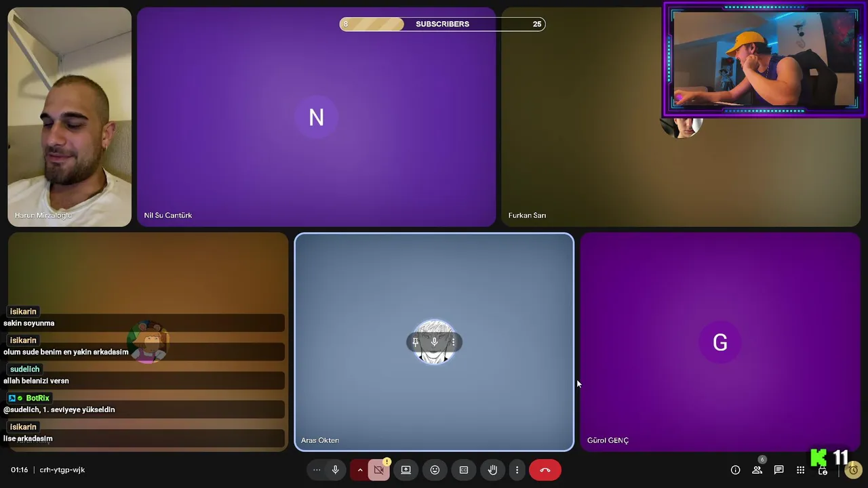Open host controls lock icon
This screenshot has height=488, width=868.
[x=823, y=470]
